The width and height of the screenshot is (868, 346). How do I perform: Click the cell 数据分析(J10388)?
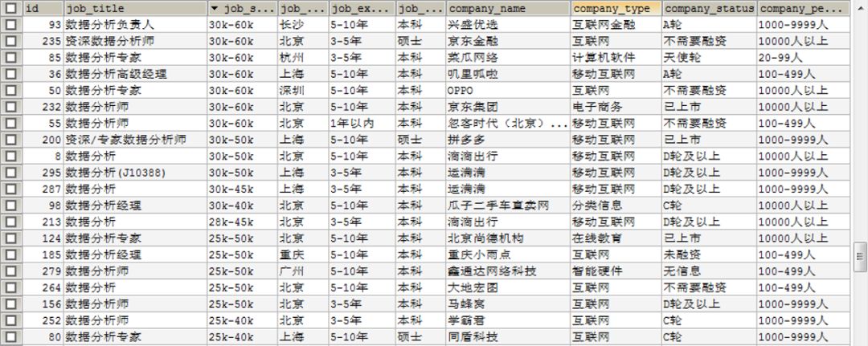[136, 173]
